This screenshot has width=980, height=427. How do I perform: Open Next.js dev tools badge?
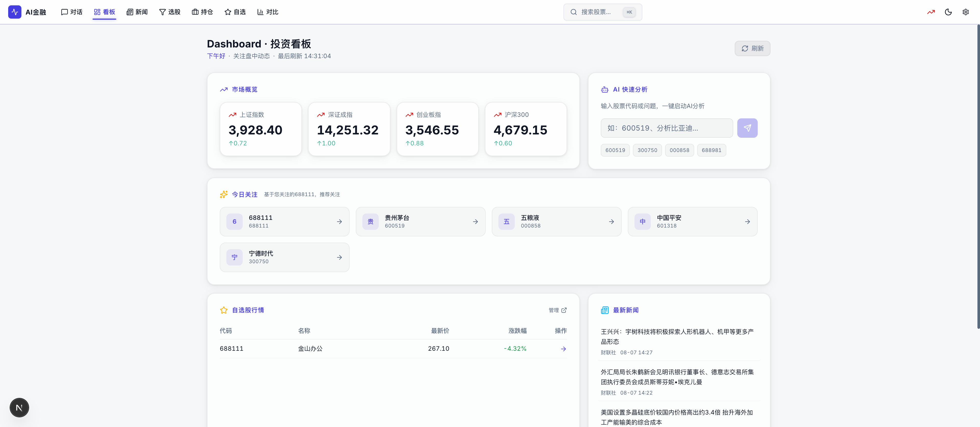tap(19, 408)
